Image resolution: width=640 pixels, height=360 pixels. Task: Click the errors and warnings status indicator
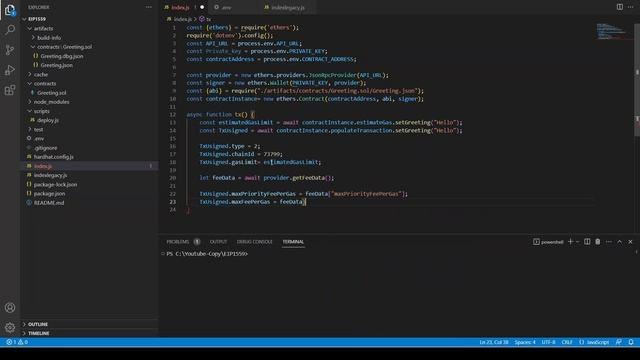[x=17, y=342]
